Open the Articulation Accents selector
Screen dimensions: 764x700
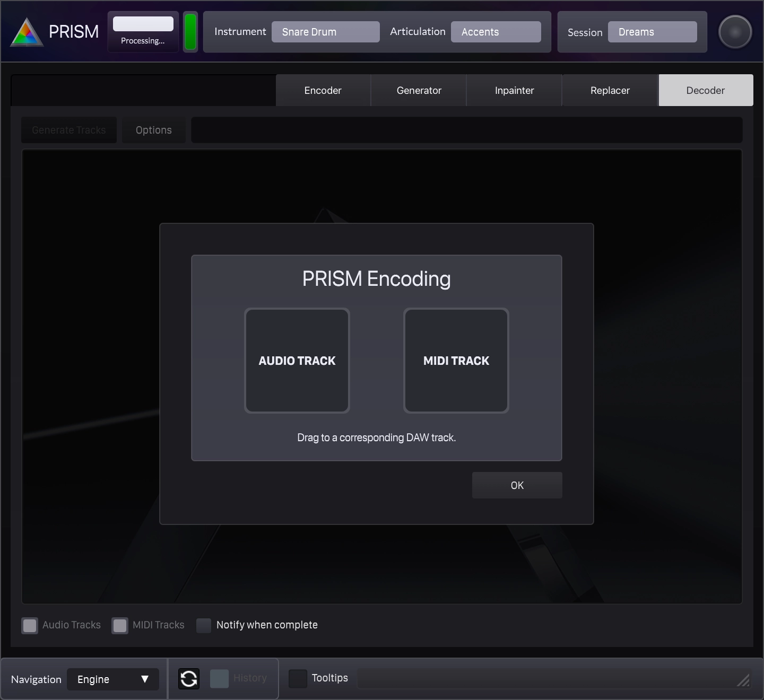(496, 32)
